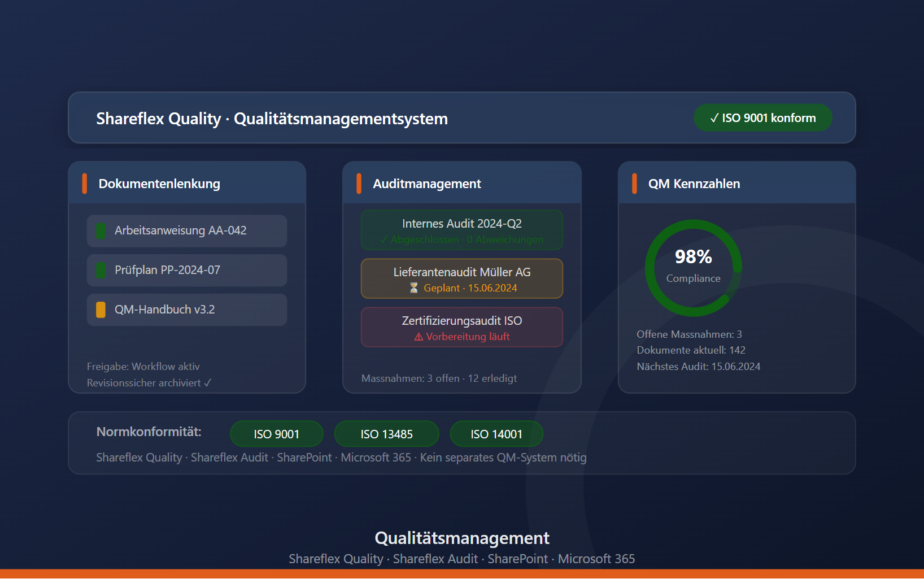Screen dimensions: 924x579
Task: Click the 'Shareflex Quality · Qualitätsmanagementsystem' title
Action: [x=272, y=119]
